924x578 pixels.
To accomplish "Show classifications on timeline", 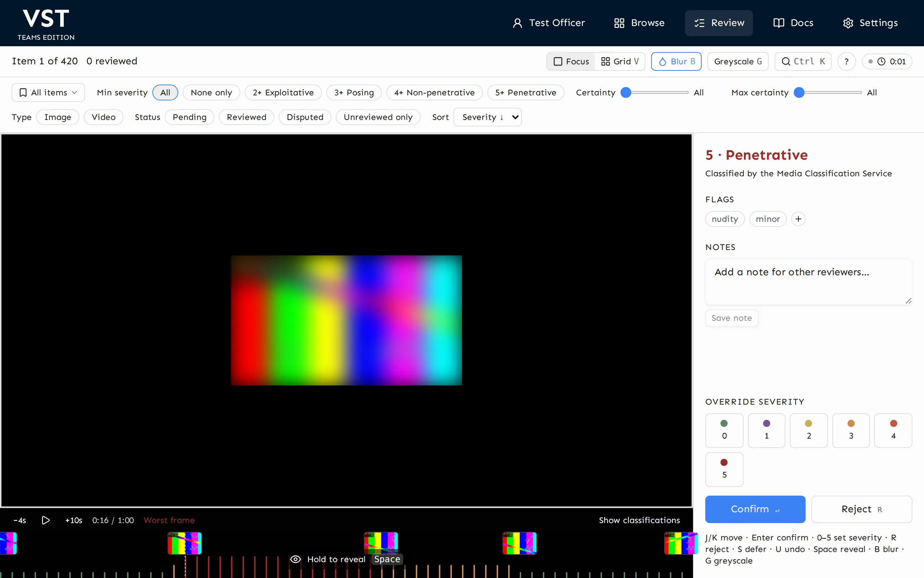I will 639,520.
